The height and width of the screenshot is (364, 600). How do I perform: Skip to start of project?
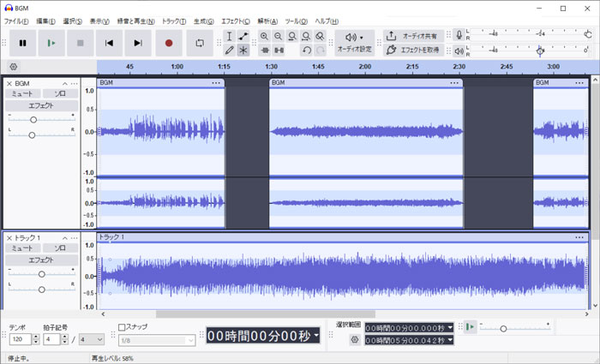pyautogui.click(x=109, y=43)
